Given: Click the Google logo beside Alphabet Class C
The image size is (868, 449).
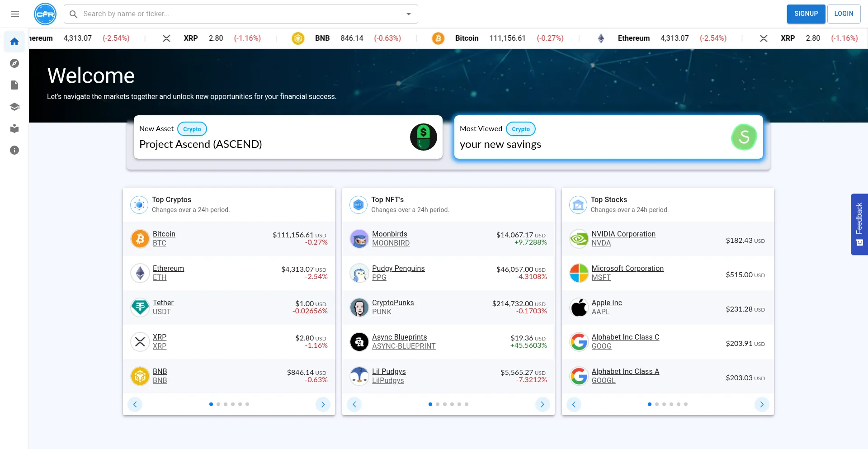Looking at the screenshot, I should (x=579, y=342).
